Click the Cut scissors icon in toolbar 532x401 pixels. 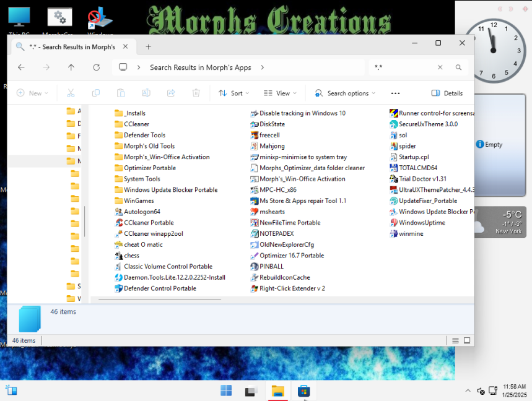click(x=71, y=93)
